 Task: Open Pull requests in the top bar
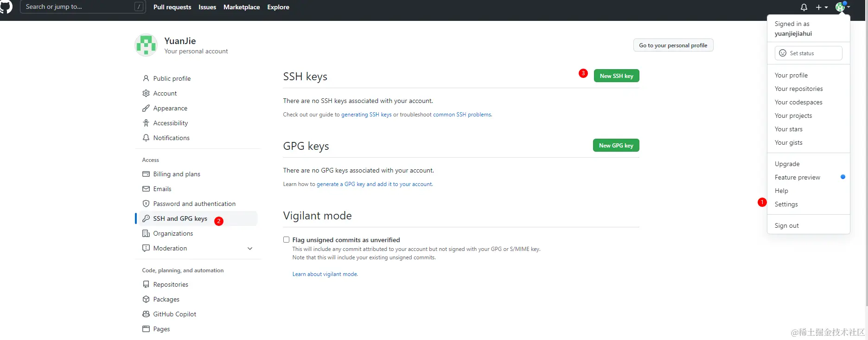pos(172,7)
